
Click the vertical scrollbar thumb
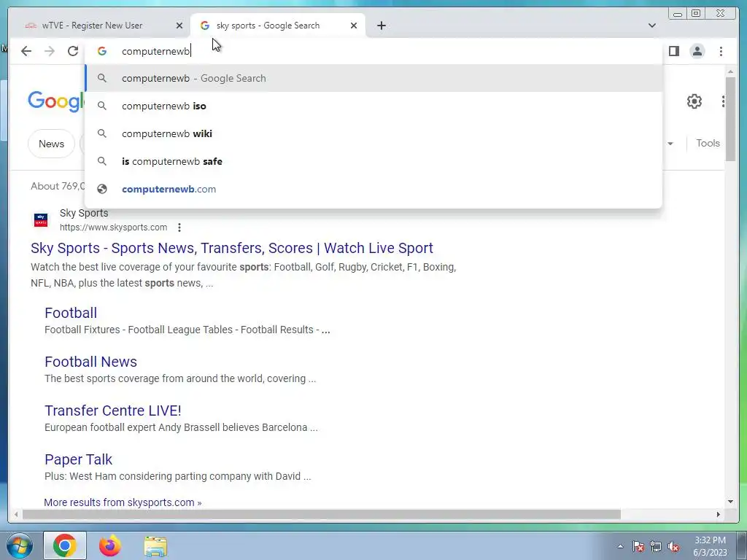[x=730, y=119]
